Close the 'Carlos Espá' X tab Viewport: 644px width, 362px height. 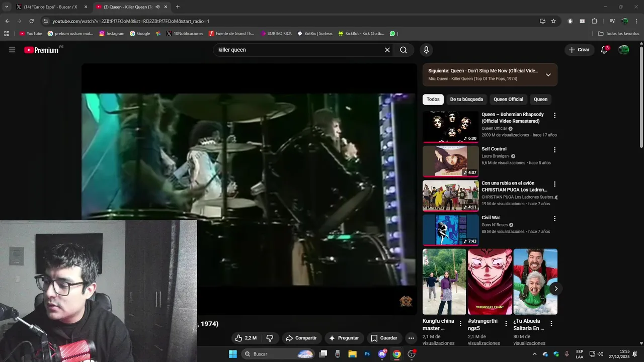click(86, 7)
